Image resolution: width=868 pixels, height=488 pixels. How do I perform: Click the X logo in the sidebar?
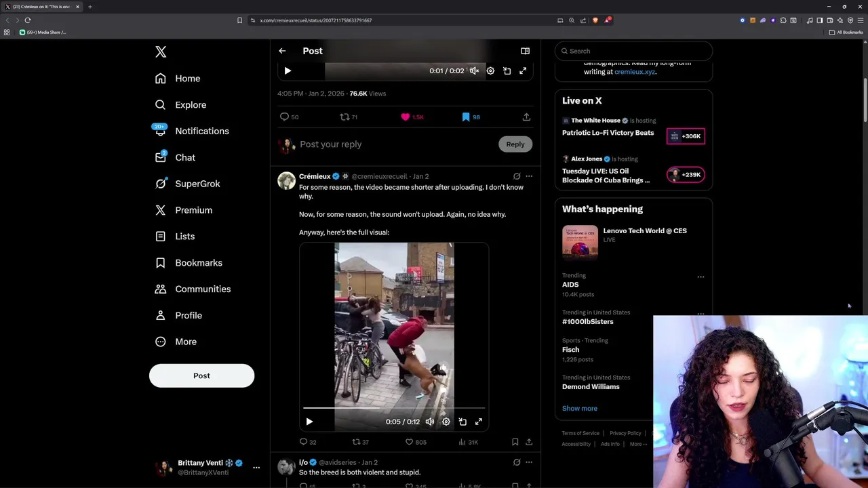(161, 52)
